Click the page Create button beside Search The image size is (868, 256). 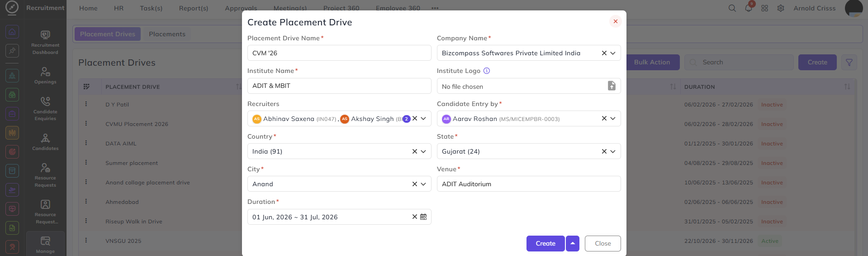coord(817,62)
